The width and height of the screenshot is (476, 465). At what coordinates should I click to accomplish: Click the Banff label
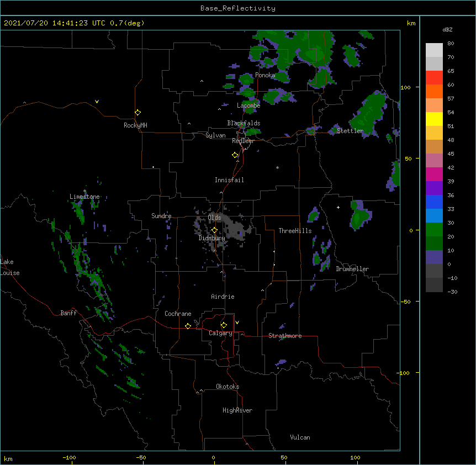pos(68,313)
